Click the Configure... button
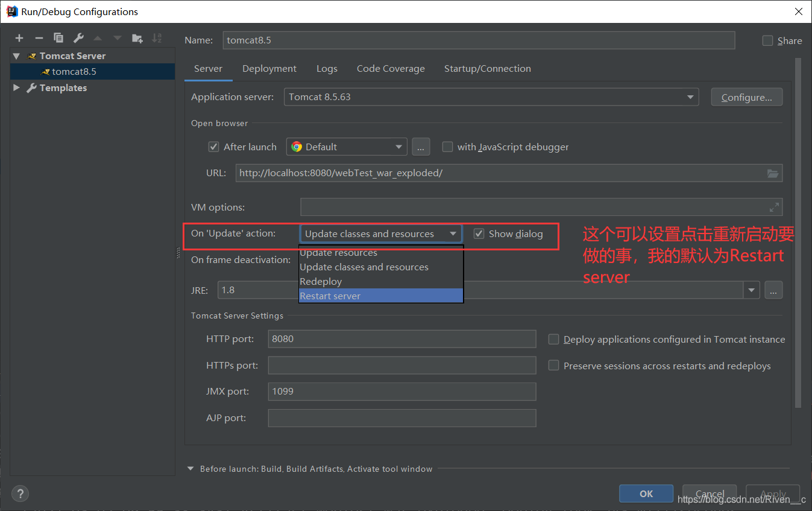Image resolution: width=812 pixels, height=511 pixels. point(746,97)
